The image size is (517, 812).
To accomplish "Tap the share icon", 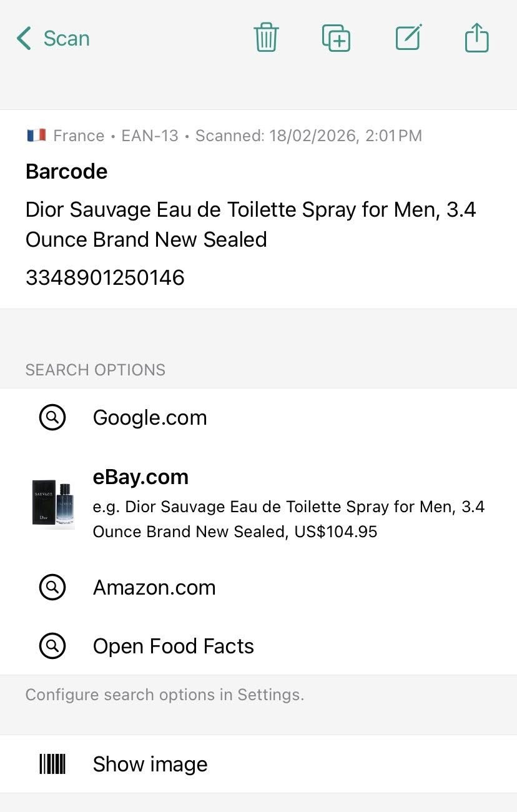I will pyautogui.click(x=477, y=38).
